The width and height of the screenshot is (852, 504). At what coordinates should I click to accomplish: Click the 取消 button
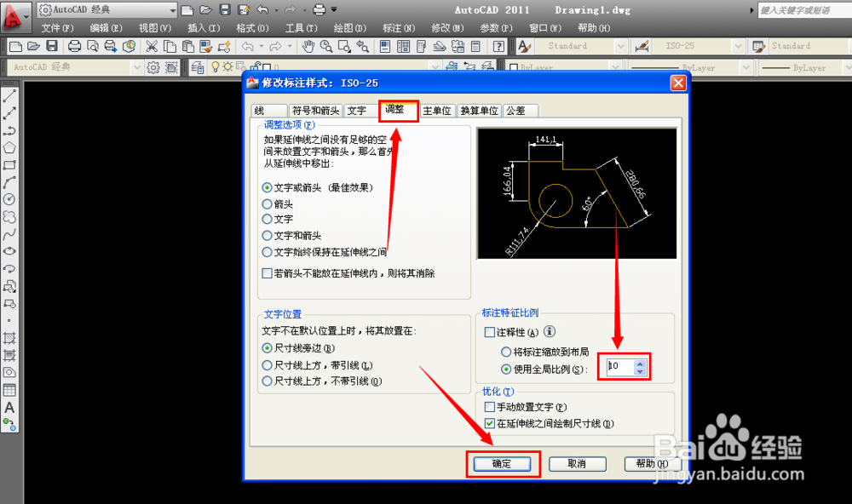[577, 464]
